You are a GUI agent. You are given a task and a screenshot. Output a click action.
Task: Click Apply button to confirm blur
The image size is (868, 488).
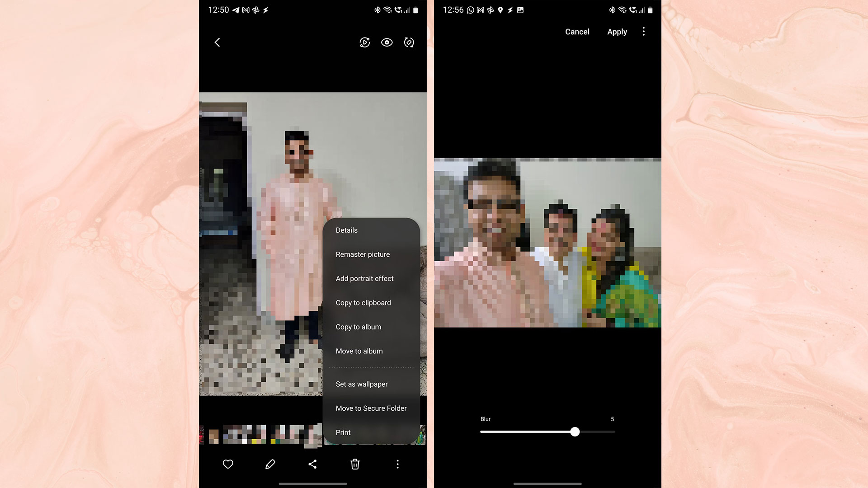618,32
